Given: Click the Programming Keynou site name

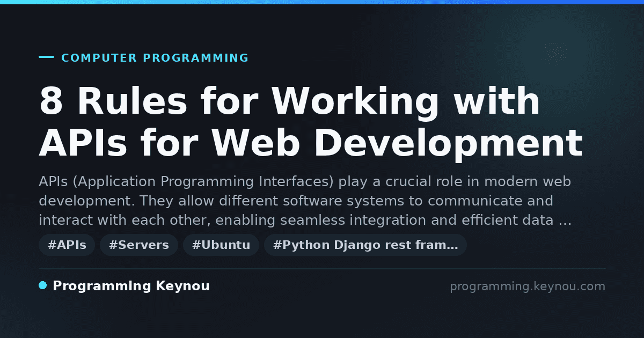Looking at the screenshot, I should [x=131, y=286].
